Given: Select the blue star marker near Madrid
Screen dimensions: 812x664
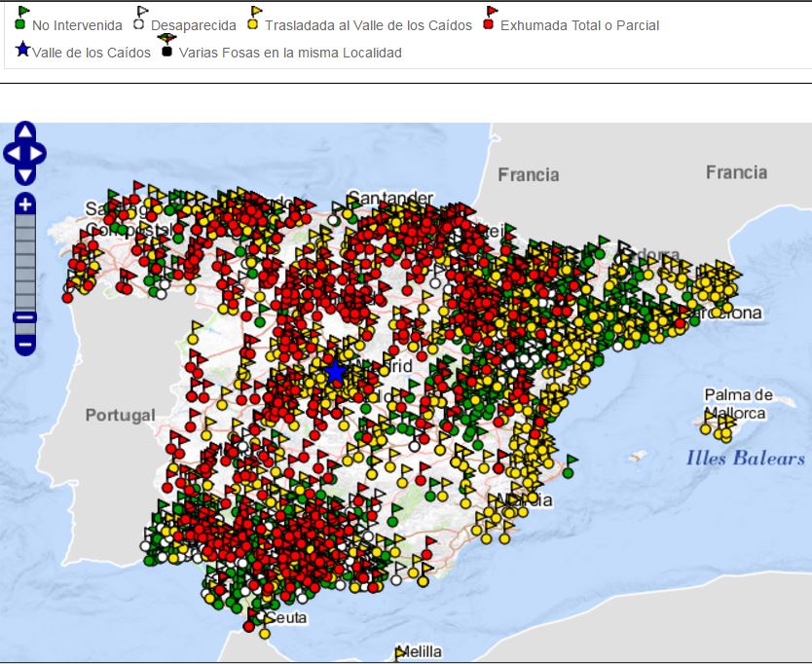Looking at the screenshot, I should [336, 372].
